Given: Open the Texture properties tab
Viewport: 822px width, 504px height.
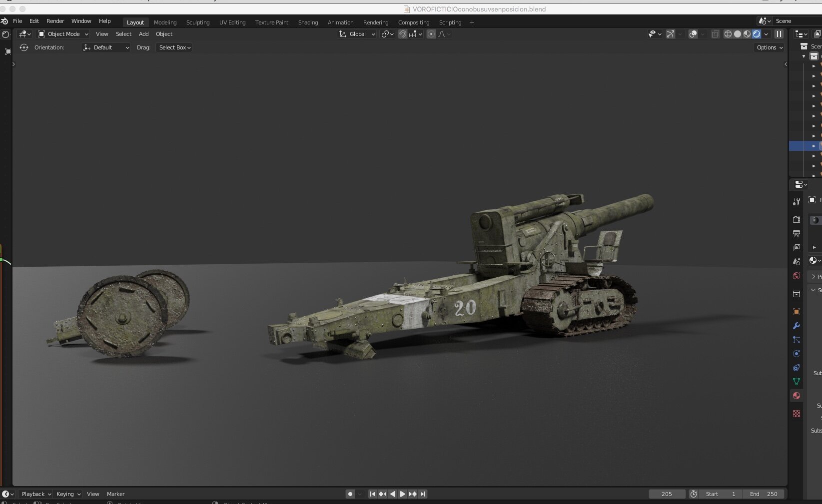Looking at the screenshot, I should (x=797, y=414).
